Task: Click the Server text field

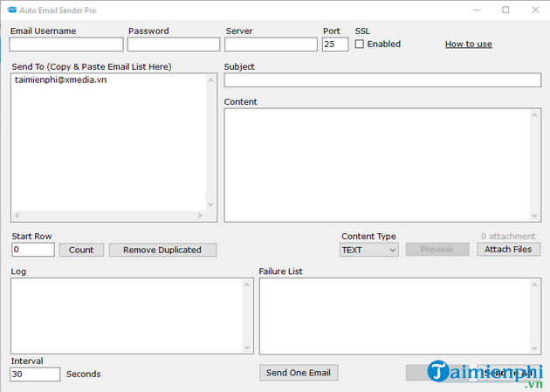Action: click(271, 45)
